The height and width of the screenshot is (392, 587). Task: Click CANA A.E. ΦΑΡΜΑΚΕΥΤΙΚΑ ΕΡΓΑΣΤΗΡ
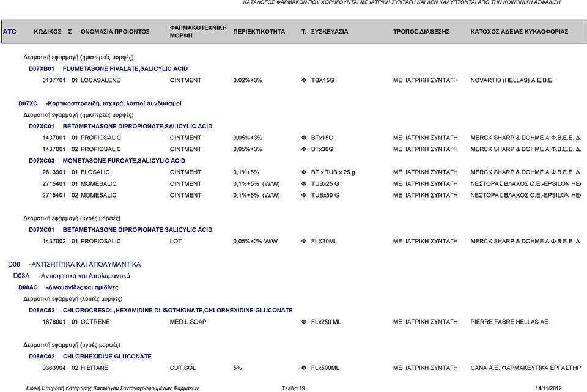[x=526, y=368]
